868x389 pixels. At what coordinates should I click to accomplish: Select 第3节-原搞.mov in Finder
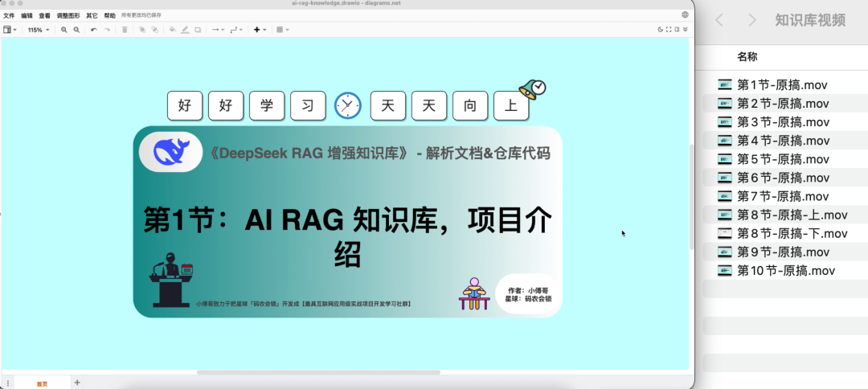(x=782, y=121)
